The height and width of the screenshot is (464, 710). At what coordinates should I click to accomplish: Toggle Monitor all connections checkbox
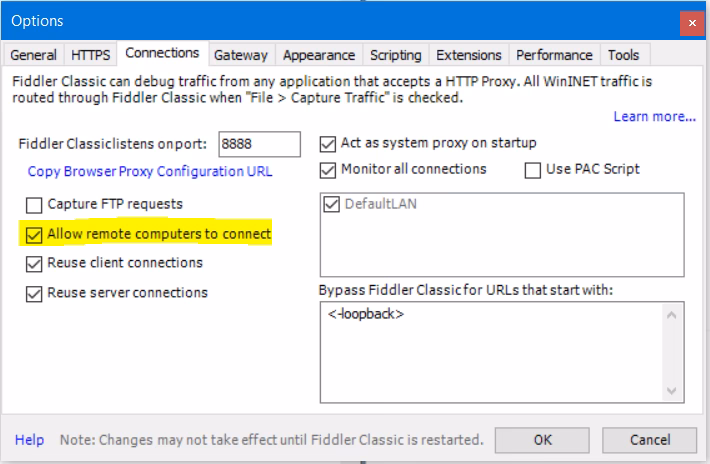(328, 170)
